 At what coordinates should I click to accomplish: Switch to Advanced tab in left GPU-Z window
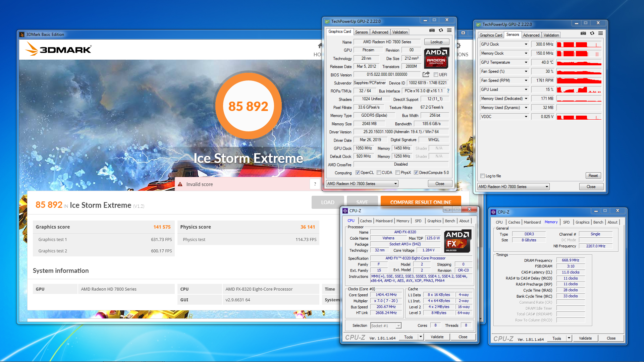click(x=380, y=32)
